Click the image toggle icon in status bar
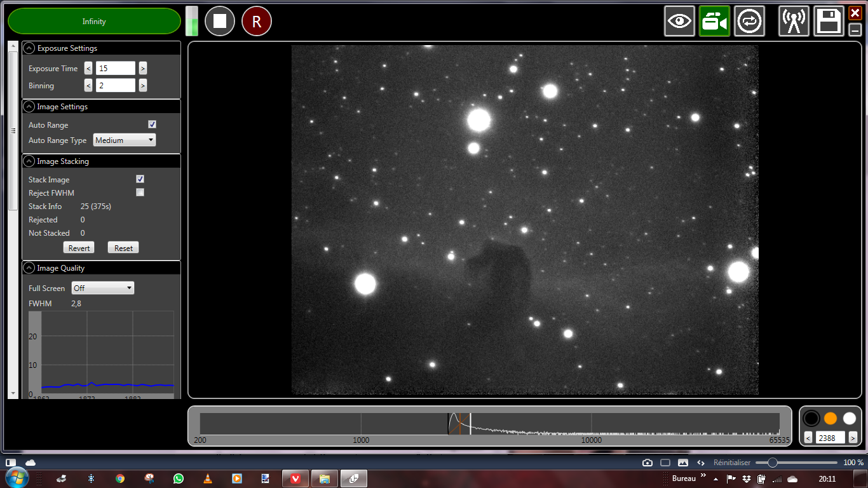This screenshot has height=488, width=868. [x=683, y=463]
